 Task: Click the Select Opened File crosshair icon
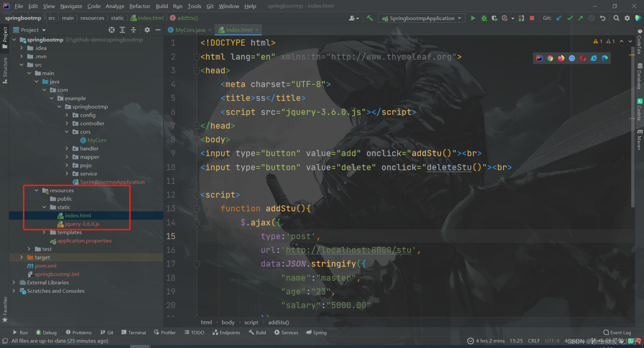112,30
